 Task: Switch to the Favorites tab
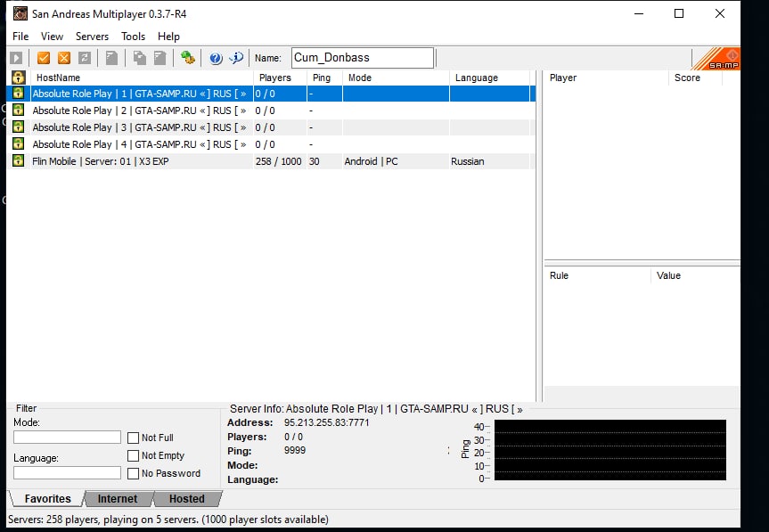pyautogui.click(x=47, y=499)
